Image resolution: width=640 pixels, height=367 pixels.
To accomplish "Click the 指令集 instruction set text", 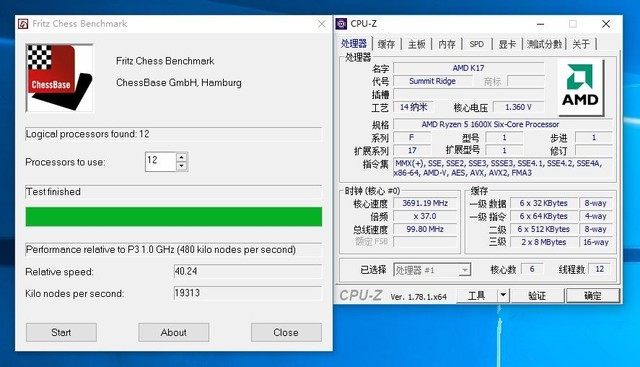I will pos(503,168).
